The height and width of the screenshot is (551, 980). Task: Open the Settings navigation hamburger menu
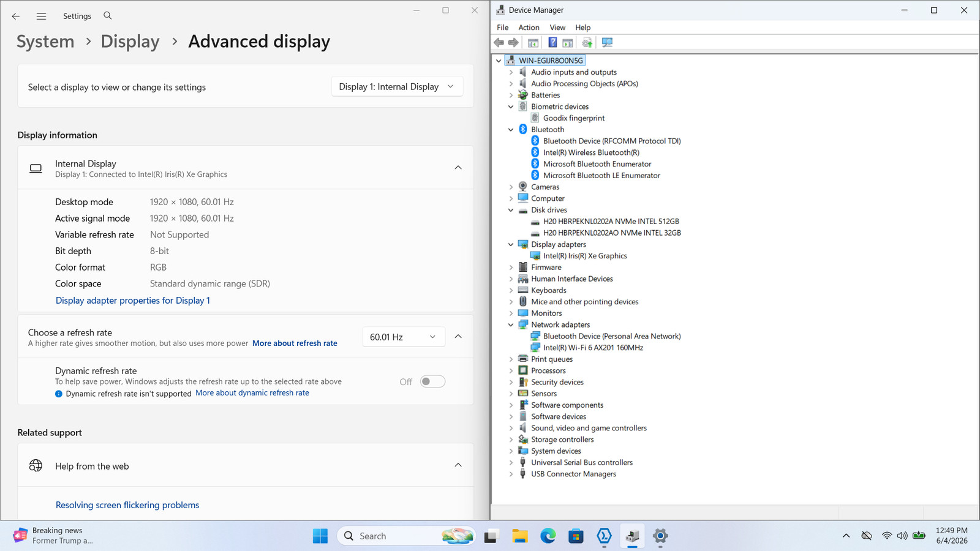pyautogui.click(x=41, y=16)
